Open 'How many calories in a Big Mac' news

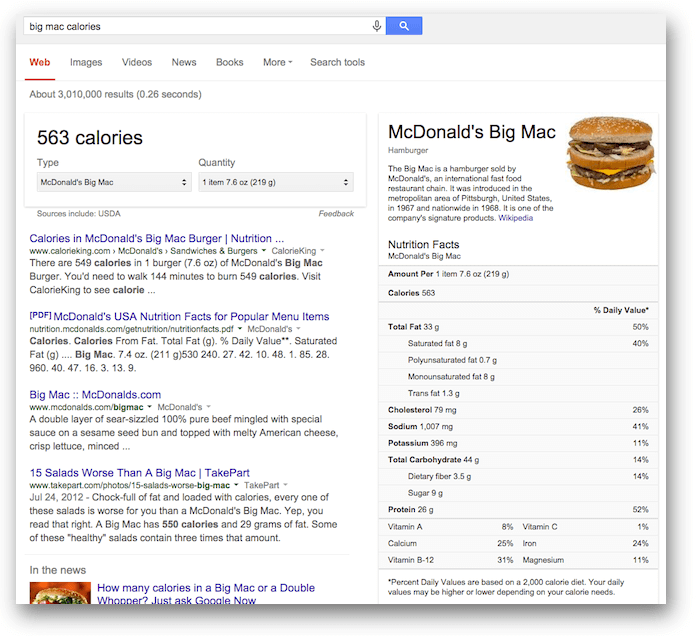[206, 594]
